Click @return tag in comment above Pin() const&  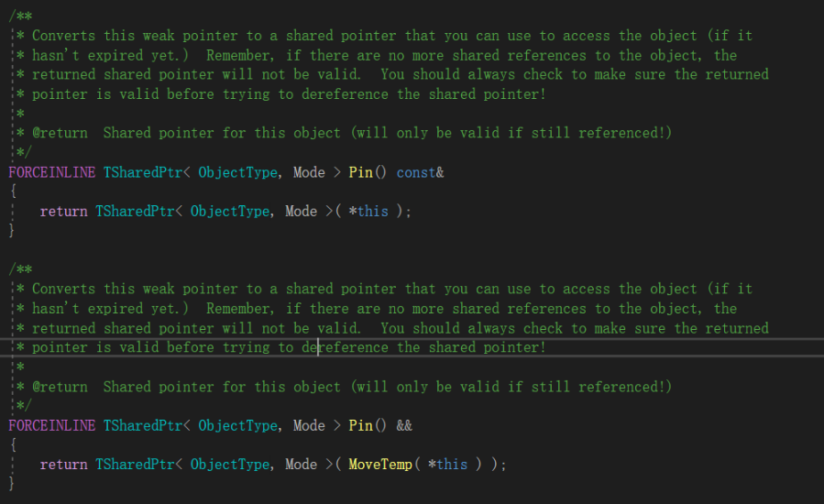pyautogui.click(x=60, y=133)
